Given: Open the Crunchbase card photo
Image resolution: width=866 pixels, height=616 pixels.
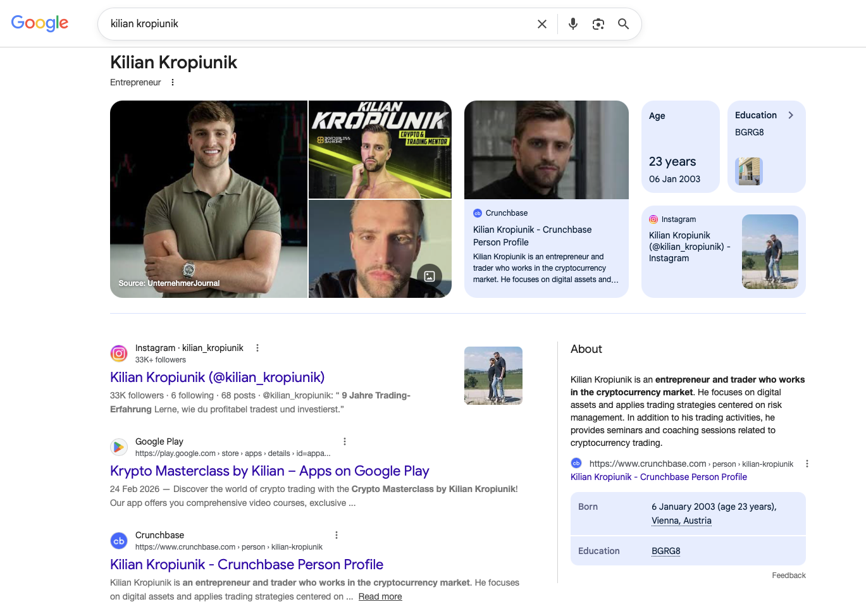Looking at the screenshot, I should click(x=547, y=150).
